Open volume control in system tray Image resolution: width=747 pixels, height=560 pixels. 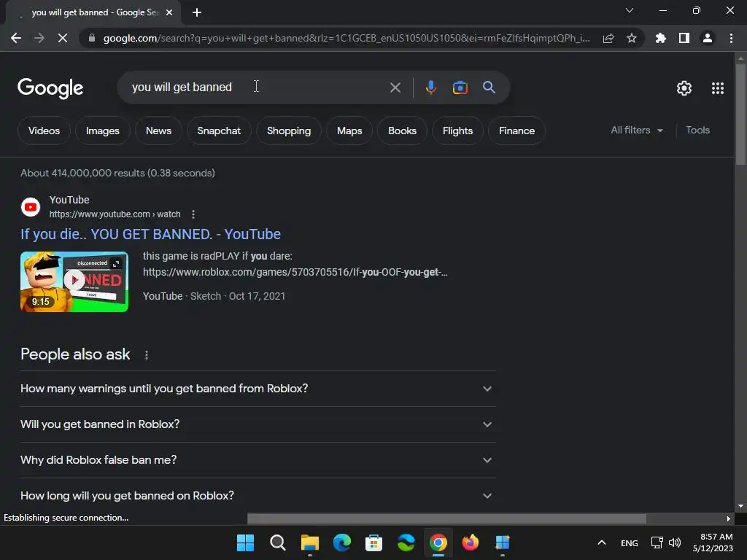click(x=675, y=542)
